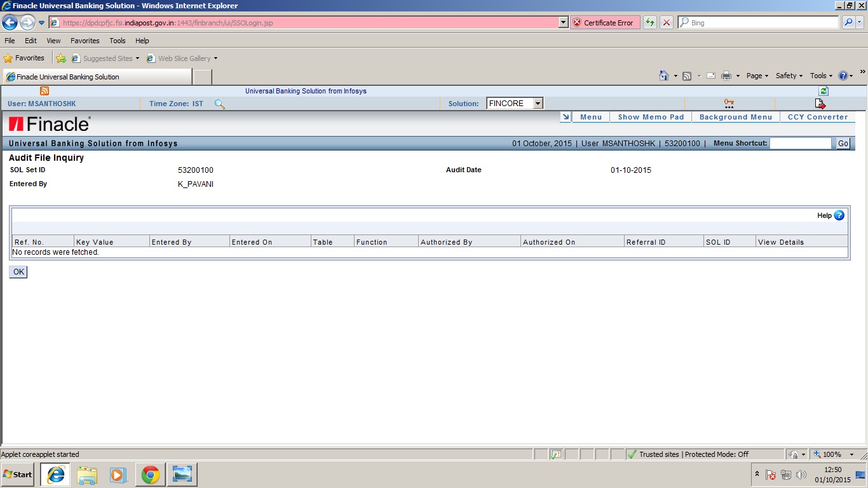This screenshot has height=488, width=868.
Task: Open the Solution FINCORE dropdown
Action: (x=537, y=103)
